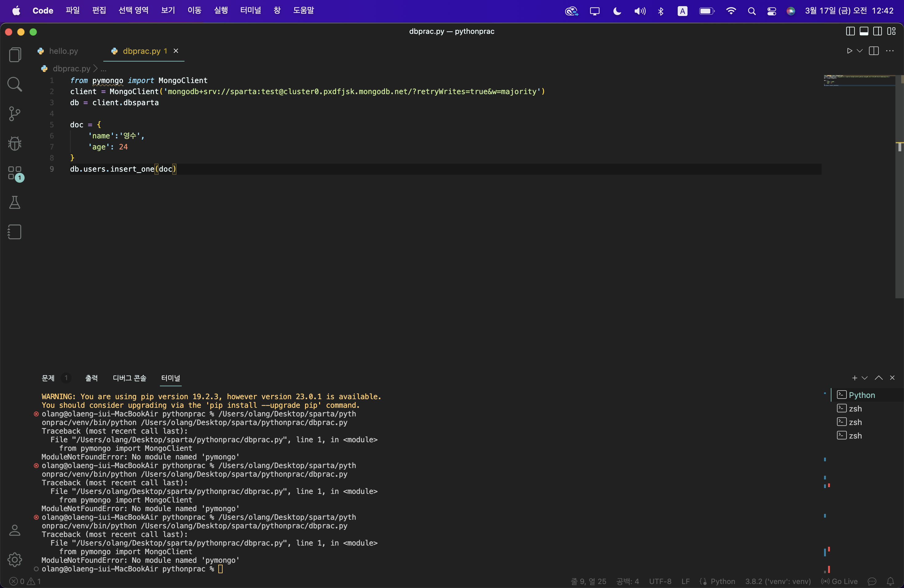
Task: Open the Accounts menu icon
Action: pos(15,530)
